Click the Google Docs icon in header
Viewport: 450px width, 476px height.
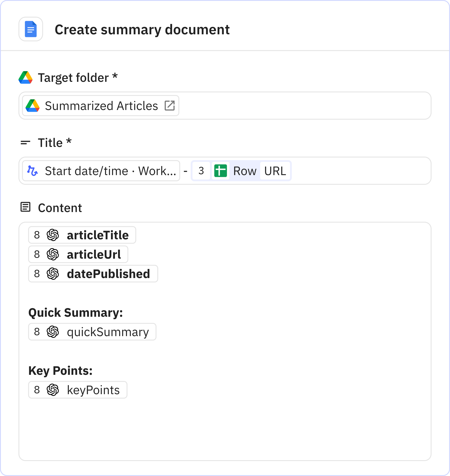click(31, 29)
